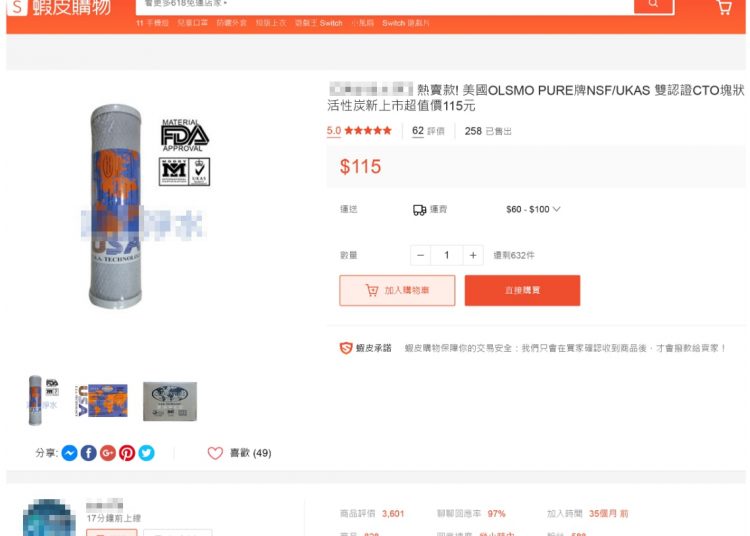Decrease quantity with the minus button
Screen dimensions: 750x536
tap(420, 255)
